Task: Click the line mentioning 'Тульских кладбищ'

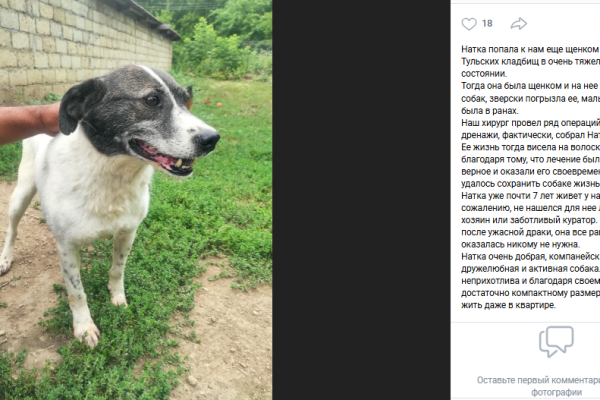Action: (x=530, y=62)
